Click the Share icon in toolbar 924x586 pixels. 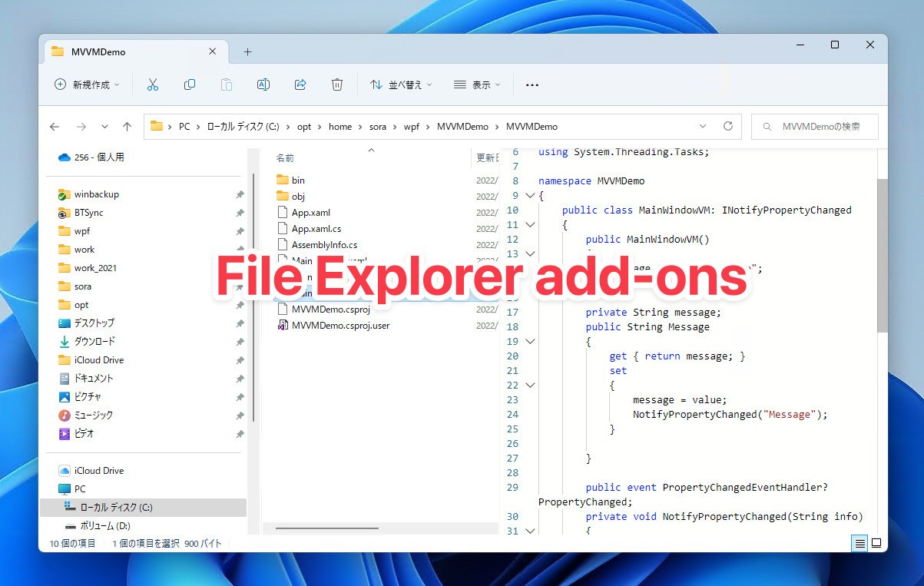300,84
